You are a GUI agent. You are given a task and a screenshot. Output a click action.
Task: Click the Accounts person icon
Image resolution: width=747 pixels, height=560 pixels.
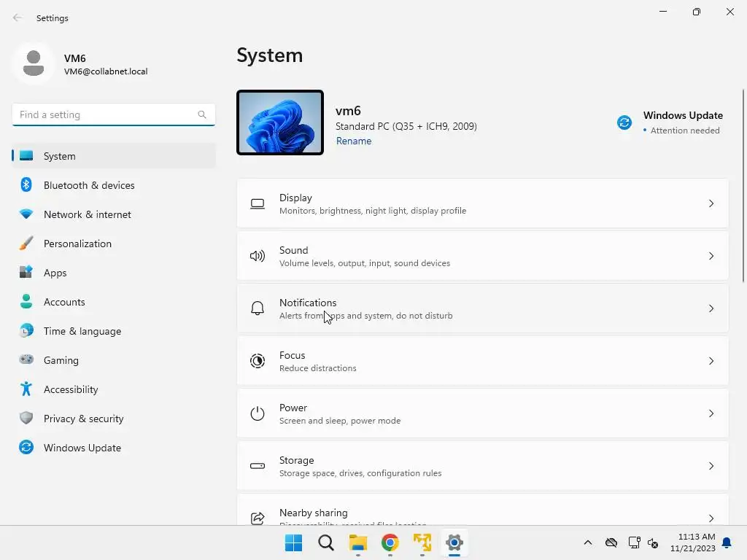26,301
